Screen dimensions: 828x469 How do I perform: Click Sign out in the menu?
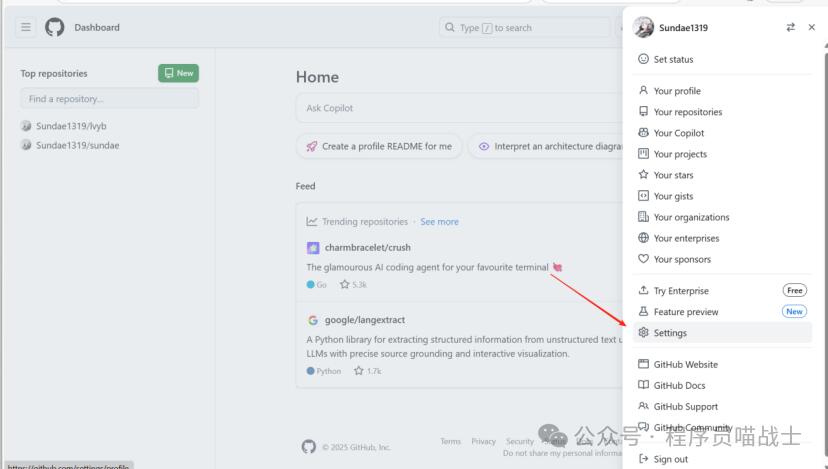(670, 459)
